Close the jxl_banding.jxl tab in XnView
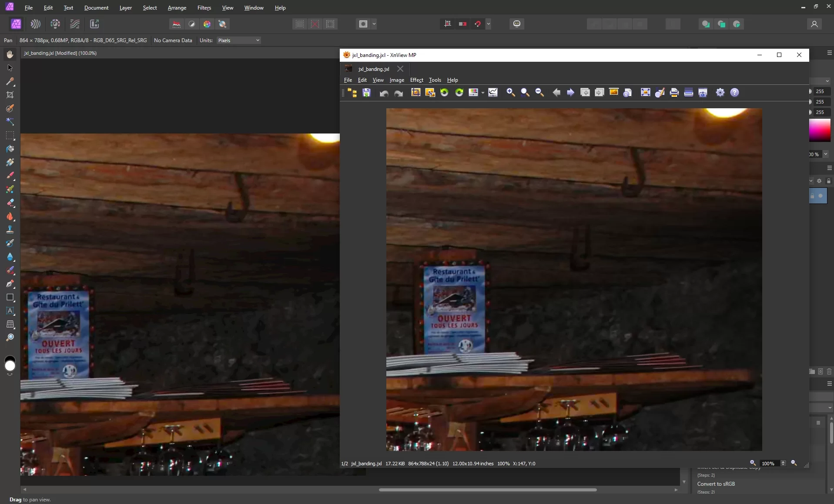The height and width of the screenshot is (504, 834). [400, 69]
